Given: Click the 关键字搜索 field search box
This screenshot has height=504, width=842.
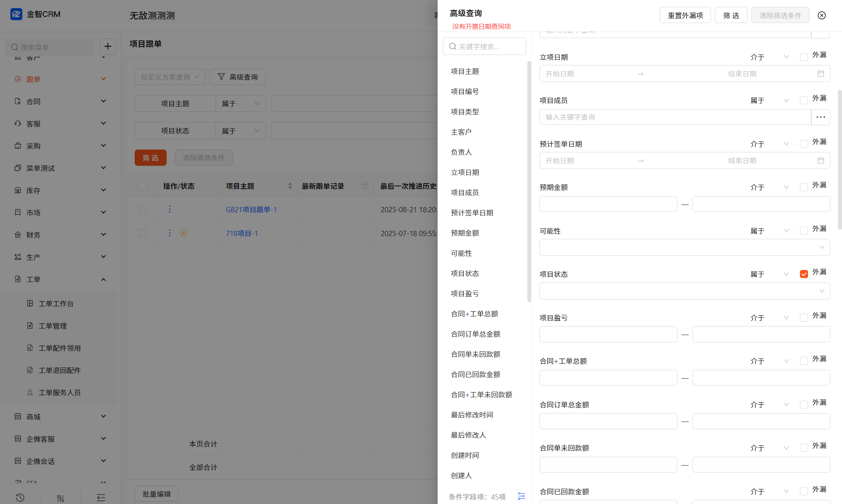Looking at the screenshot, I should point(484,46).
